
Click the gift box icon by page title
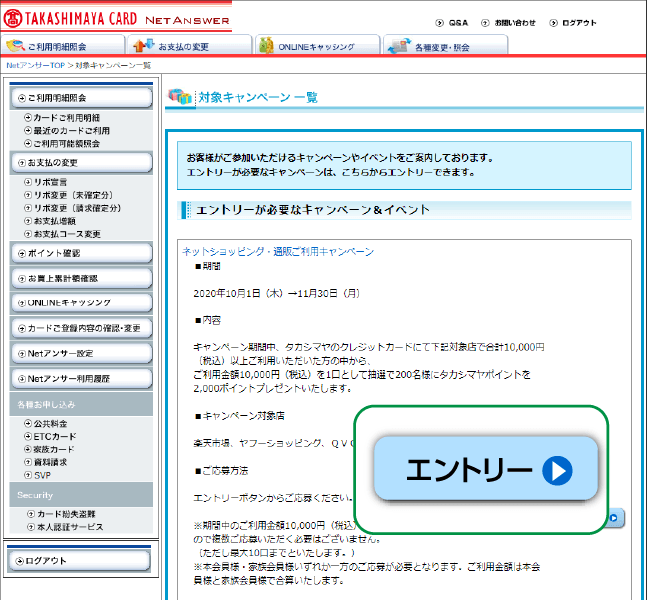pos(180,96)
